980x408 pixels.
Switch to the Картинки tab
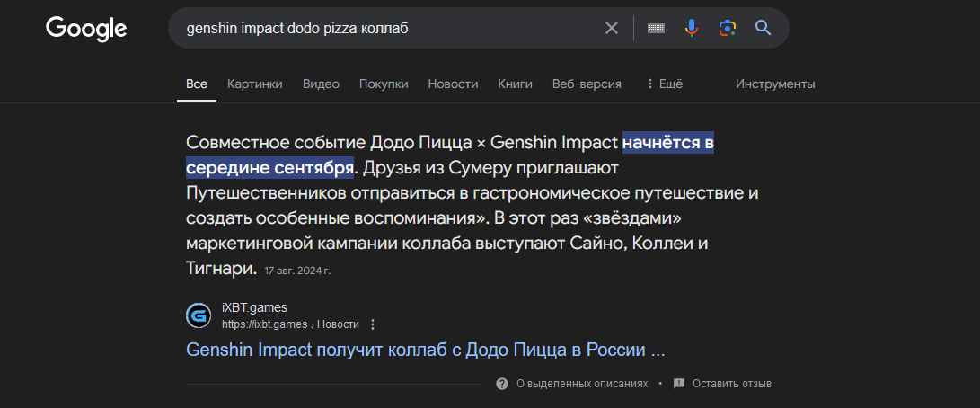(x=255, y=84)
